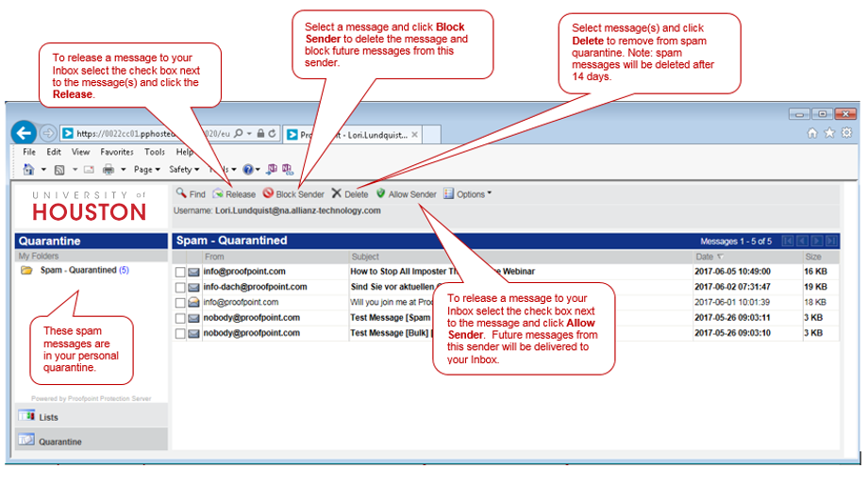This screenshot has height=485, width=868.
Task: Open the Lists section in sidebar
Action: click(92, 416)
